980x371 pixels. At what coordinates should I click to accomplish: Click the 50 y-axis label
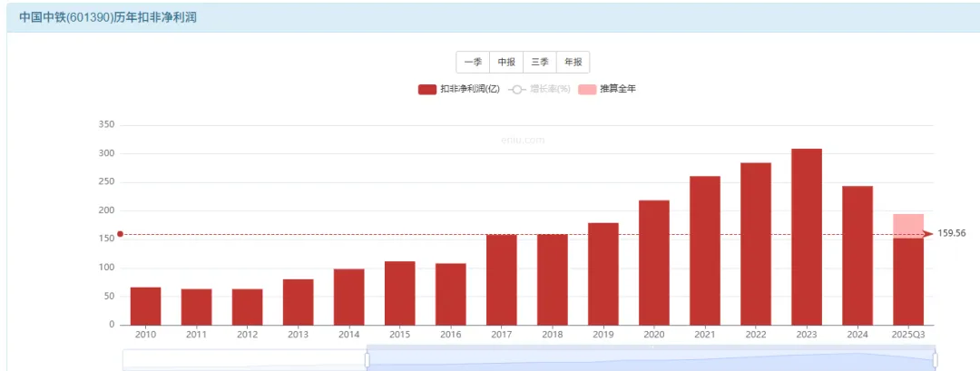tap(109, 296)
